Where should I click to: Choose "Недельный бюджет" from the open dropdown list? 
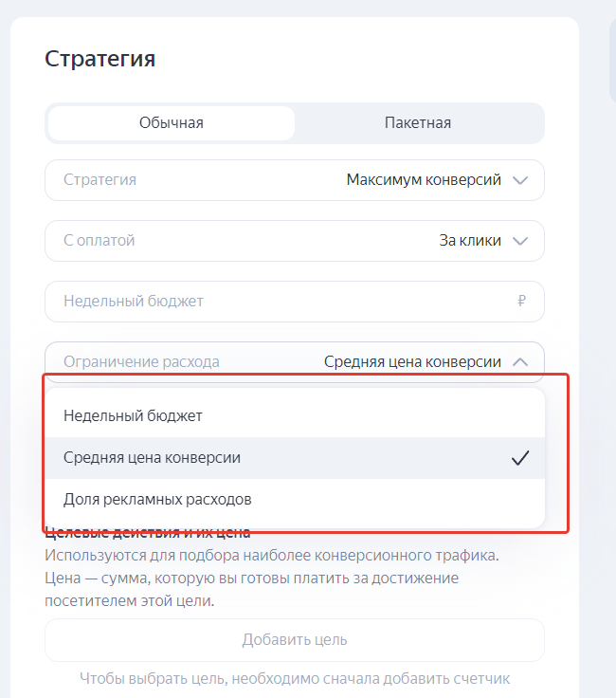[x=133, y=415]
